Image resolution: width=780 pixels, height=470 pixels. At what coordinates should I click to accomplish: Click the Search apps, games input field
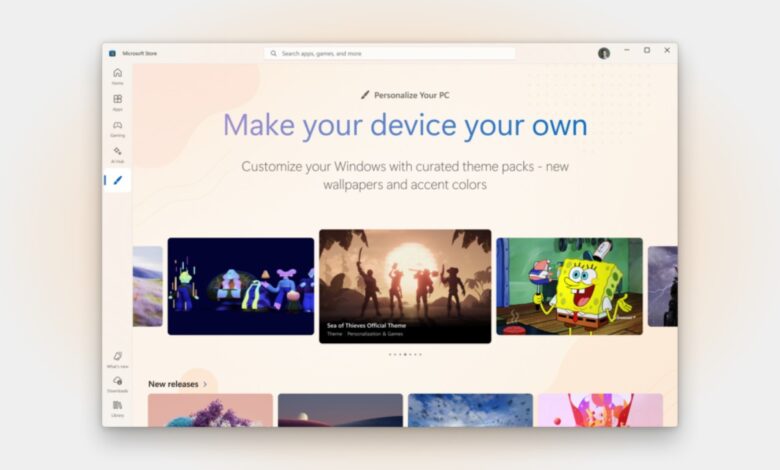tap(390, 53)
